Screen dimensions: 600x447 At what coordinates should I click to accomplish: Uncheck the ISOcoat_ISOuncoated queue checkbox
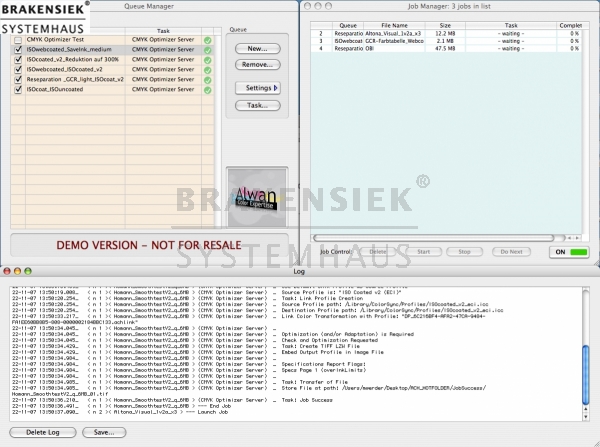tap(18, 90)
